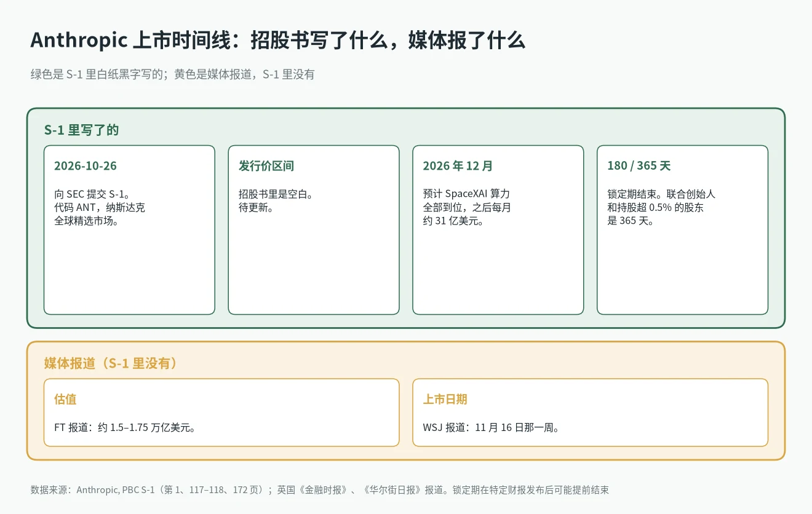The image size is (812, 514).
Task: Click the text "FT 报道：约 1.5–1.75 万亿美元。"
Action: 125,427
